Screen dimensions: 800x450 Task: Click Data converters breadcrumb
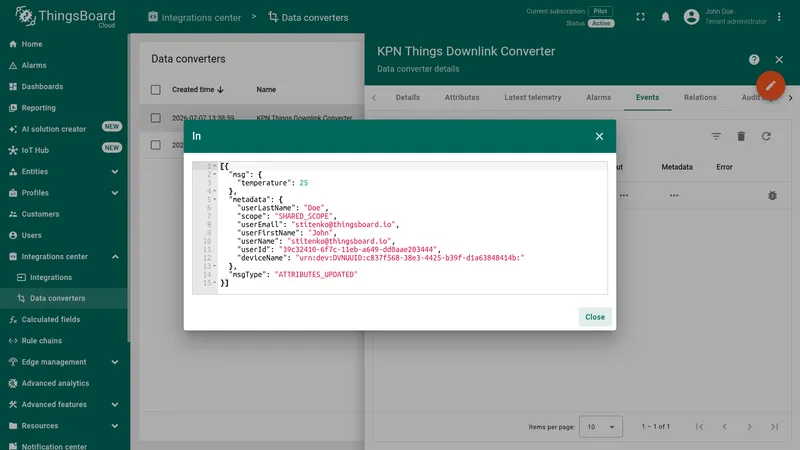308,17
